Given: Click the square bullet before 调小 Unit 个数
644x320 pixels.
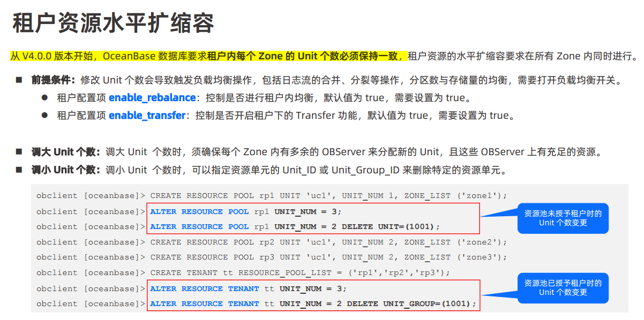Looking at the screenshot, I should [x=19, y=170].
